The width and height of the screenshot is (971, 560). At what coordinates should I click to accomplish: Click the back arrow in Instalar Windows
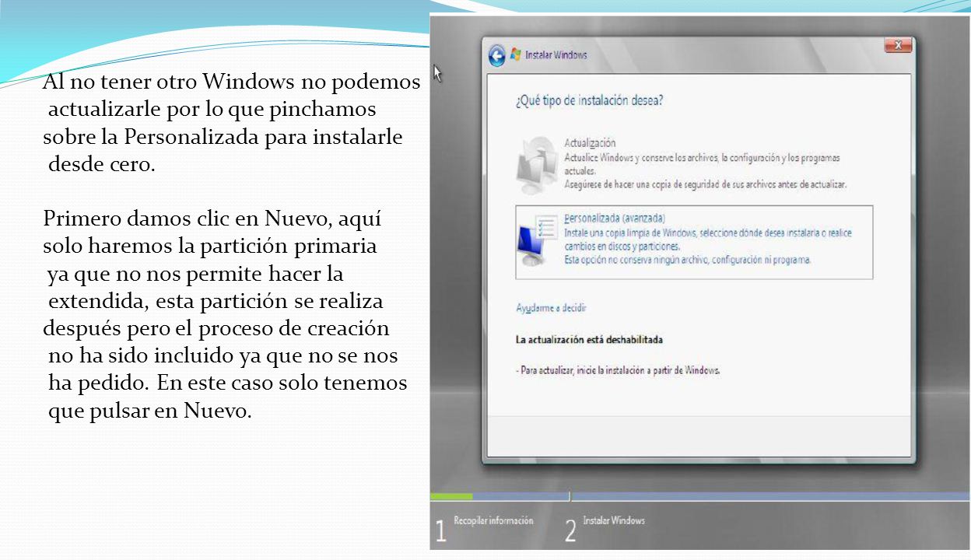coord(496,55)
